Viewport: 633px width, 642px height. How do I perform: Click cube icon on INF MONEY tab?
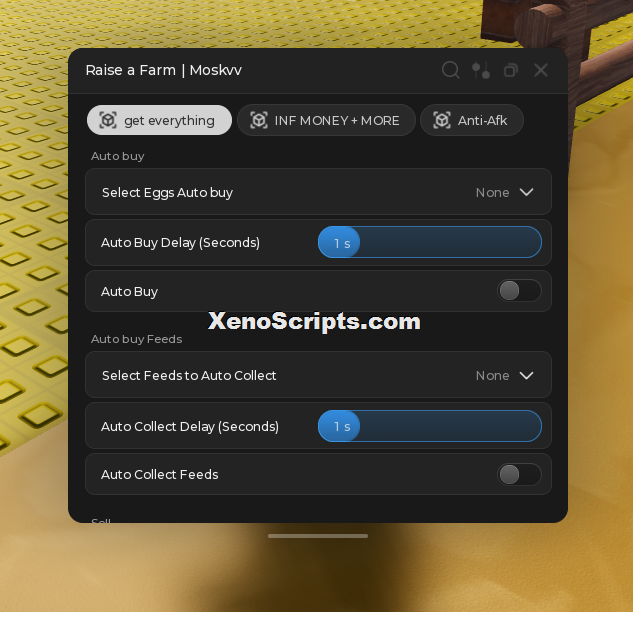point(259,120)
